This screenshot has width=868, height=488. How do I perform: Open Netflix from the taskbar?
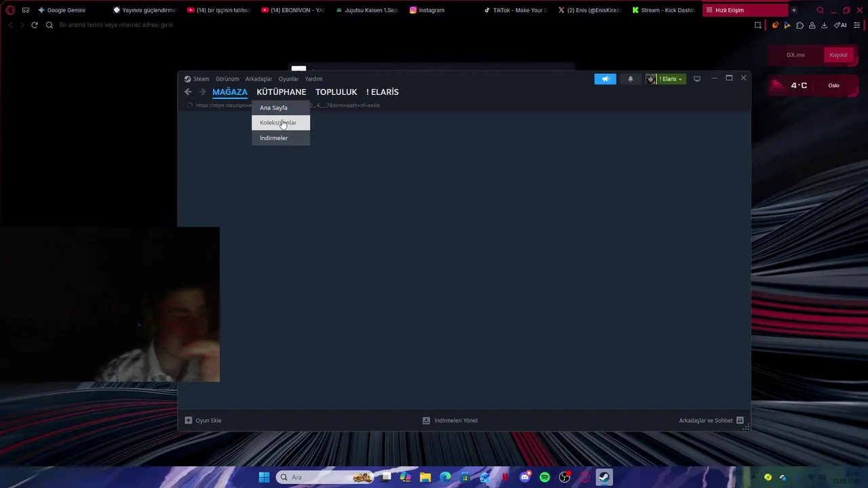[505, 477]
